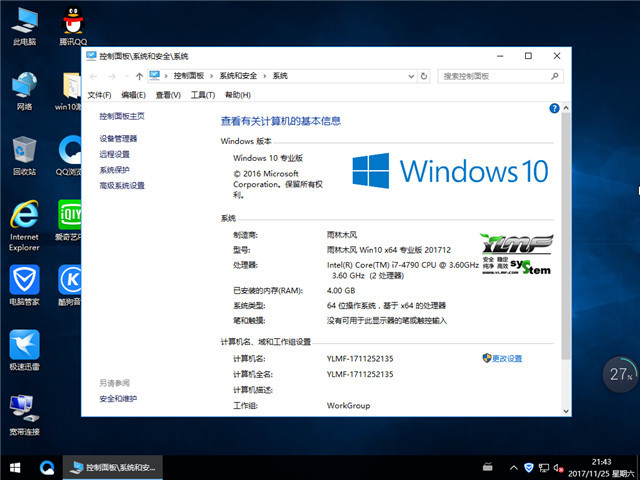The image size is (640, 480).
Task: Select the Windows 10 专业版 text
Action: pyautogui.click(x=268, y=158)
